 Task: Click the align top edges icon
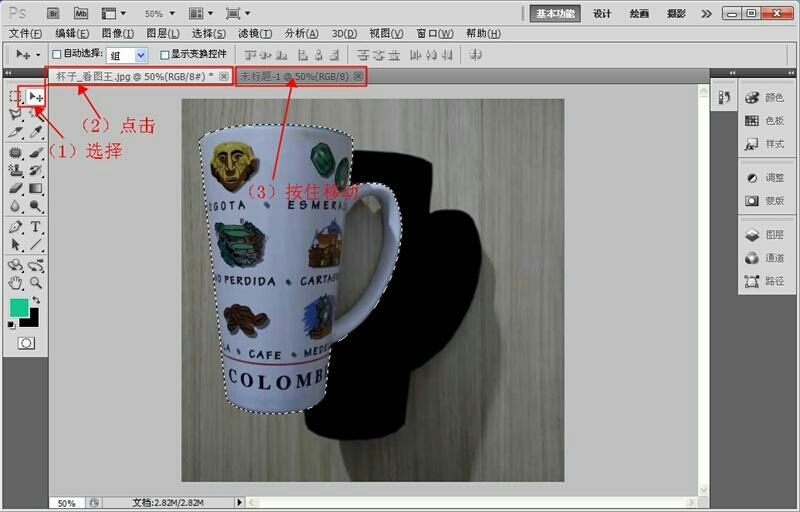coord(249,55)
